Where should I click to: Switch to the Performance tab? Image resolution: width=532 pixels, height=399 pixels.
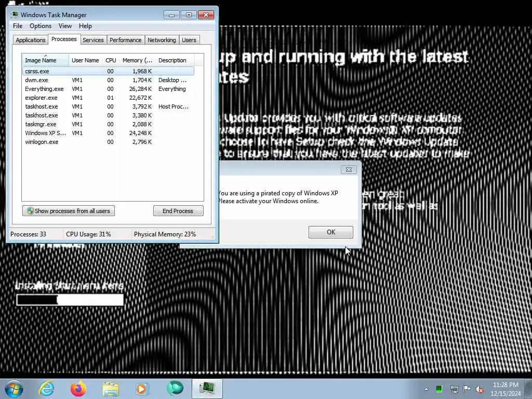coord(126,40)
